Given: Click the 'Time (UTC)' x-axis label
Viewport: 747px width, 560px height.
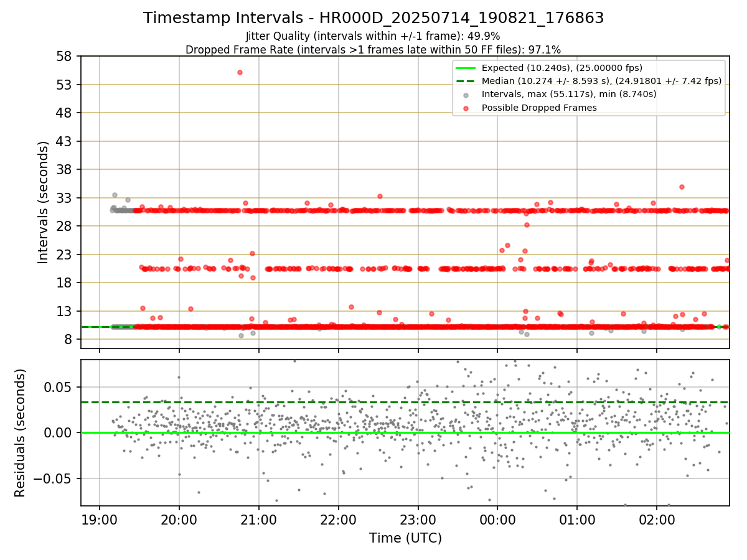Looking at the screenshot, I should point(405,538).
